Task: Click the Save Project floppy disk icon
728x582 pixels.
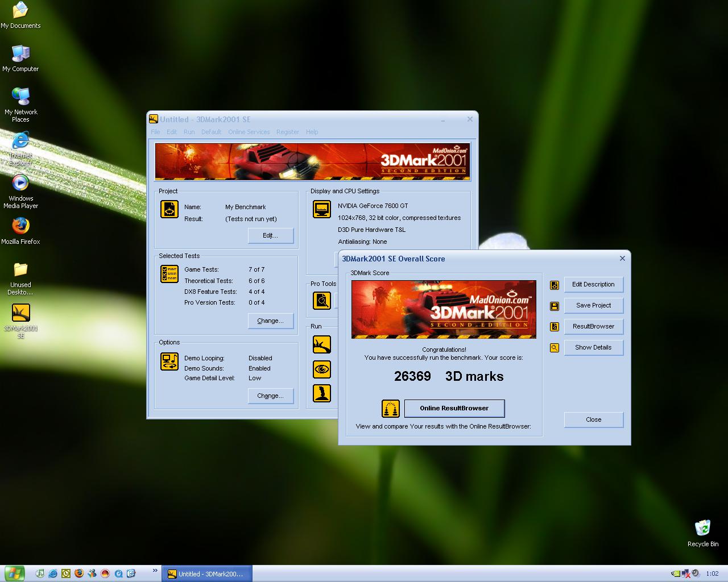Action: tap(555, 306)
